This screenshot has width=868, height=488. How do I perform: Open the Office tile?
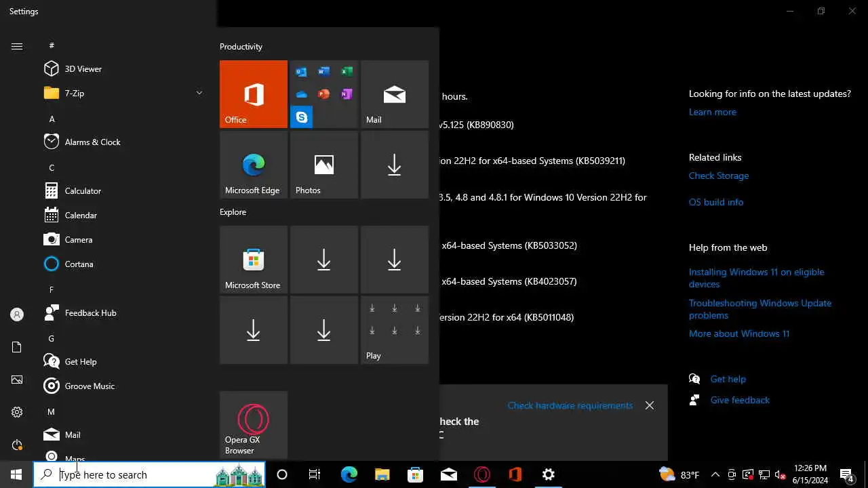(x=254, y=94)
